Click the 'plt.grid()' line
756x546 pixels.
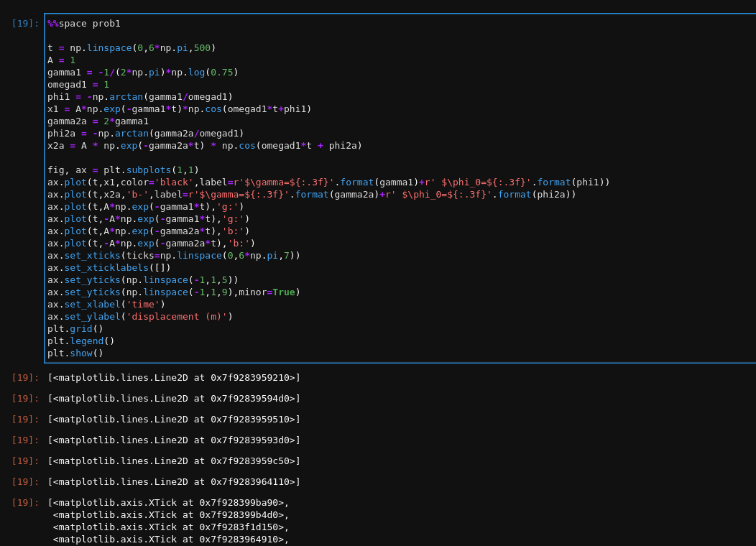coord(75,328)
